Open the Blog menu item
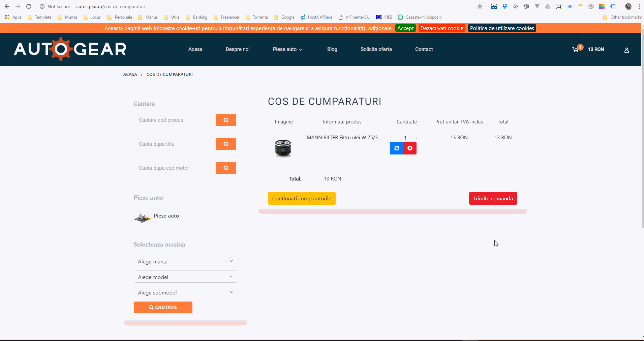Image resolution: width=644 pixels, height=341 pixels. pyautogui.click(x=332, y=49)
